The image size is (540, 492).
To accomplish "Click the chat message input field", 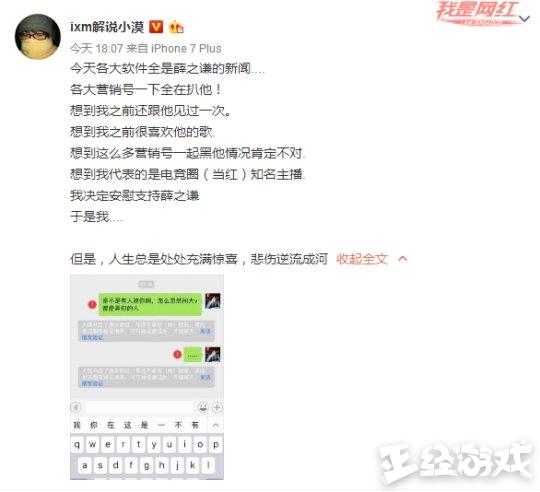I will pos(139,407).
